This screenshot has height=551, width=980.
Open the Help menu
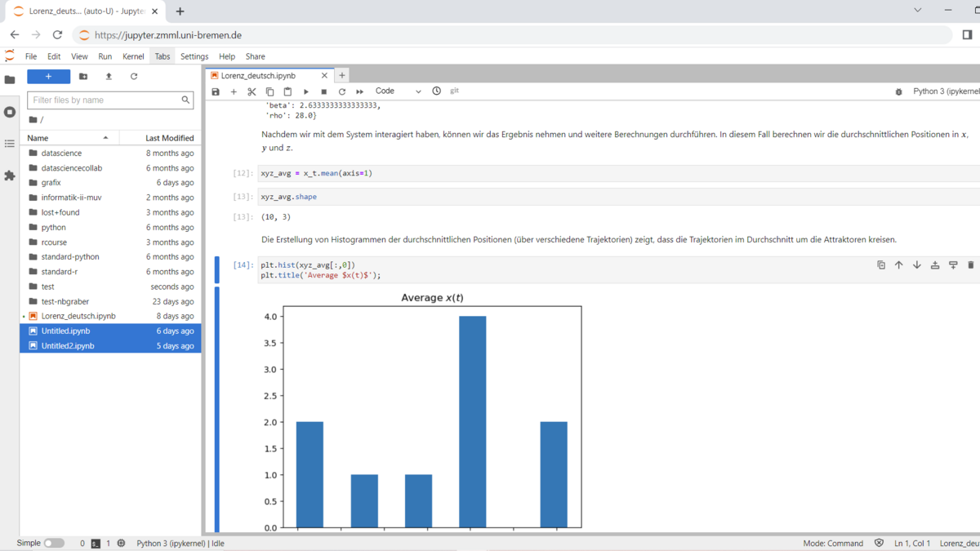click(227, 56)
